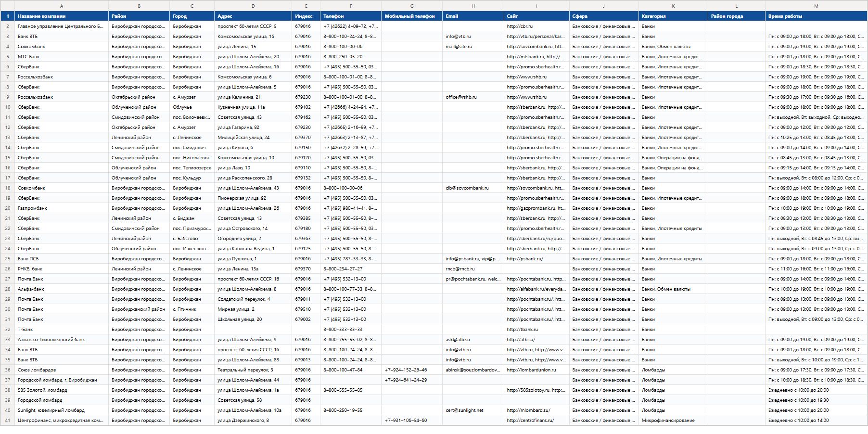Select phone '8–800–555–55–85' cell

[x=351, y=390]
